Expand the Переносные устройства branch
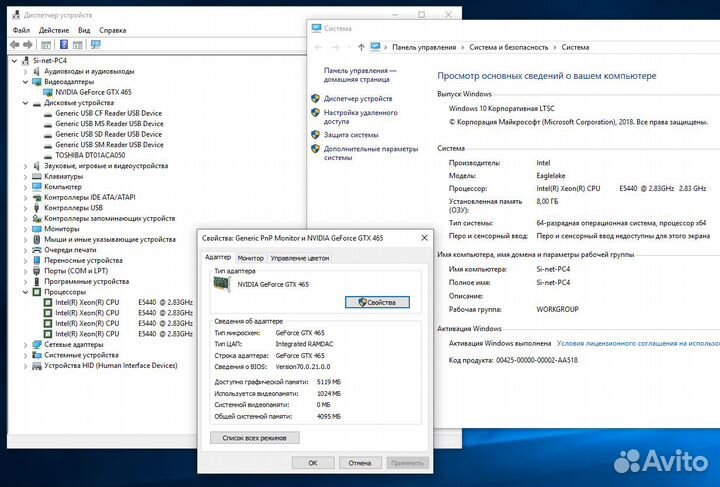The image size is (720, 487). click(x=26, y=260)
